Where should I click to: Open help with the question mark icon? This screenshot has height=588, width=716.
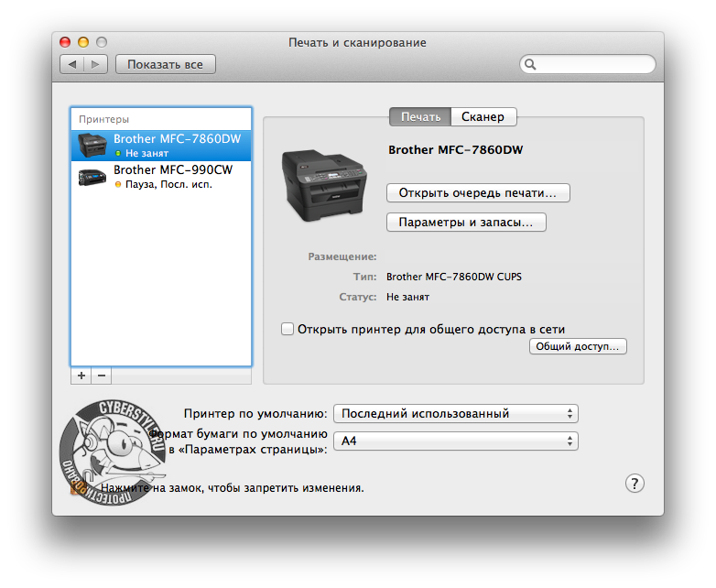click(x=635, y=484)
